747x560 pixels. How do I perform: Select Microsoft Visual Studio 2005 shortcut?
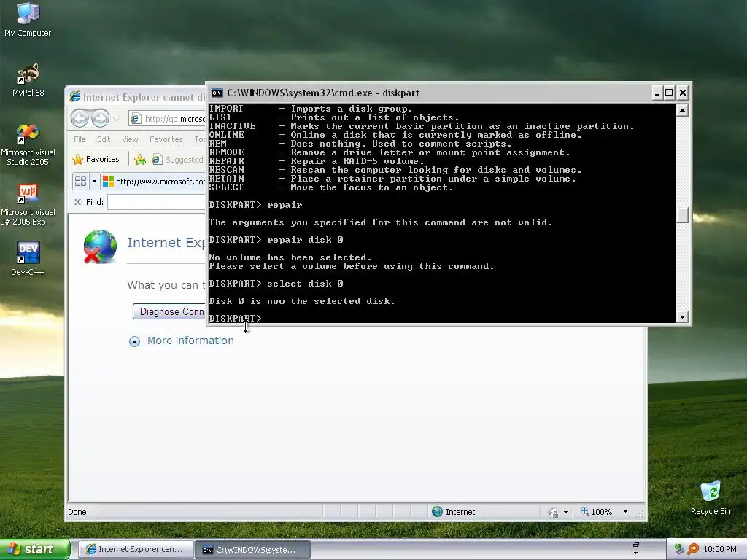(28, 144)
